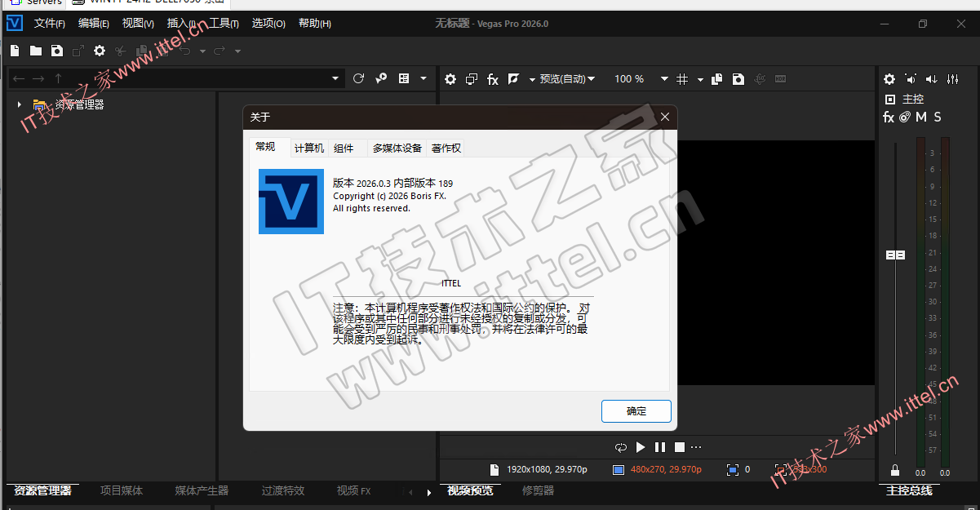Open more transport controls (ellipsis)
Viewport: 980px width, 510px height.
tap(696, 447)
